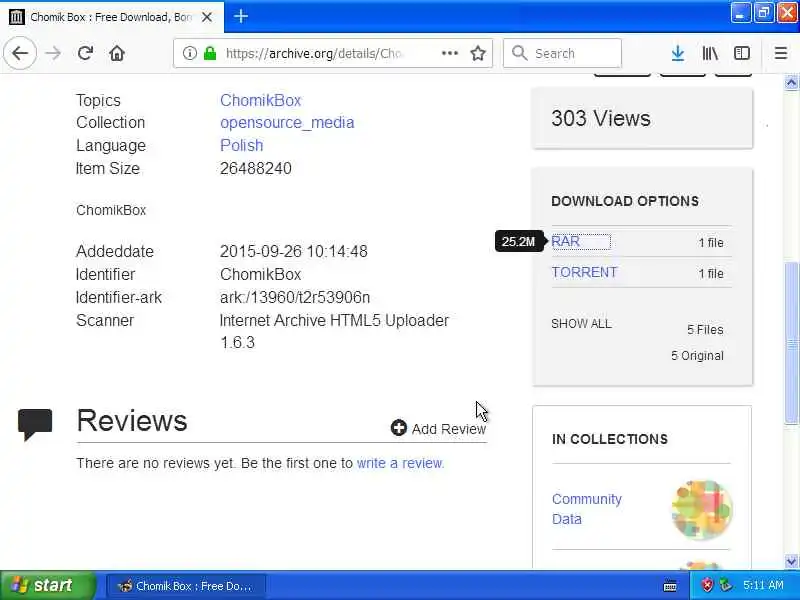800x600 pixels.
Task: Open the Community Data collection link
Action: coord(587,509)
